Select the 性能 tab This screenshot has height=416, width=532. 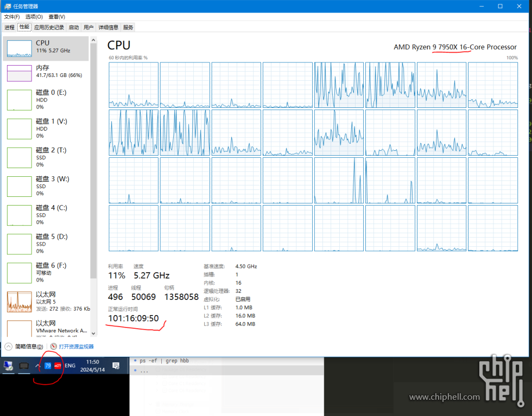click(x=24, y=27)
